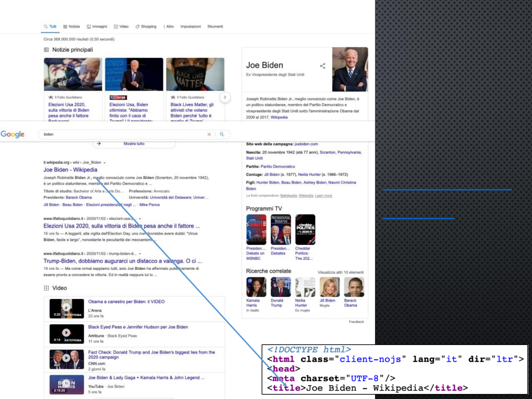Clear the search box with X icon
This screenshot has height=399, width=532.
coord(209,134)
